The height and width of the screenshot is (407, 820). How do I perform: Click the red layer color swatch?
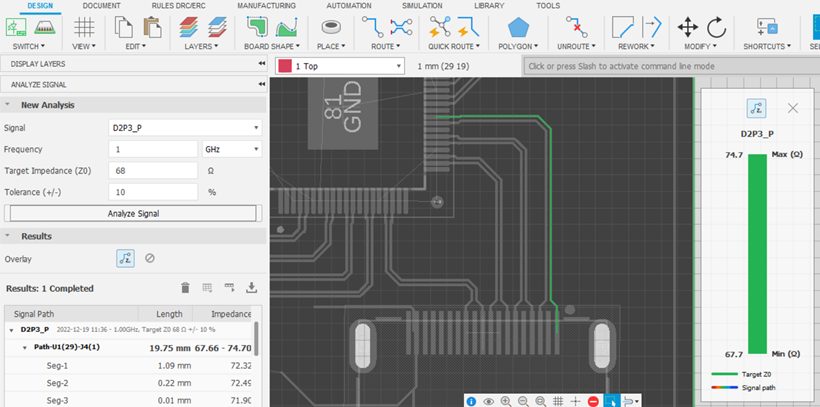pos(285,65)
